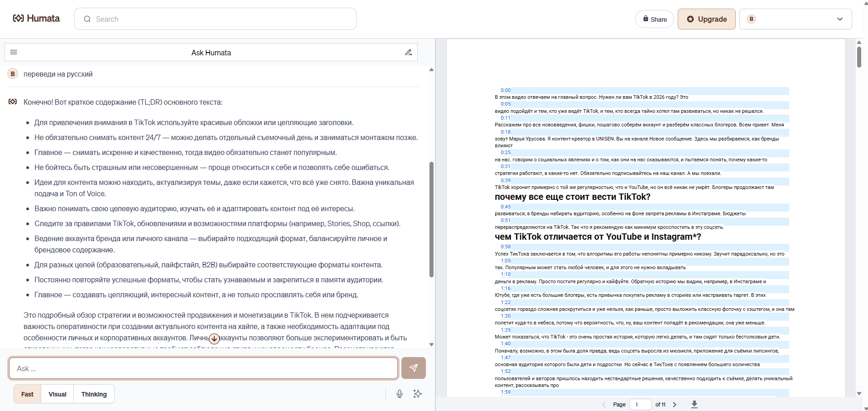Click bullet starting 'Не бойтесь быть страшным'
Image resolution: width=868 pixels, height=411 pixels.
(x=212, y=167)
